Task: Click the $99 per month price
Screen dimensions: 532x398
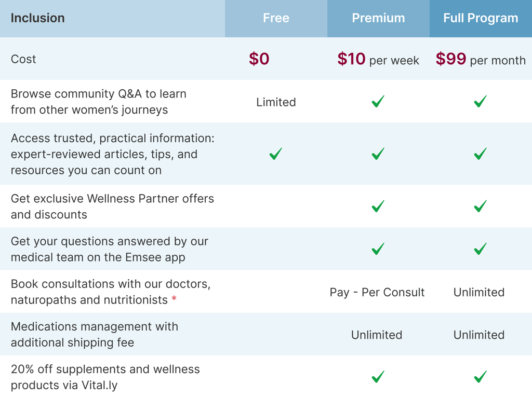Action: point(481,60)
